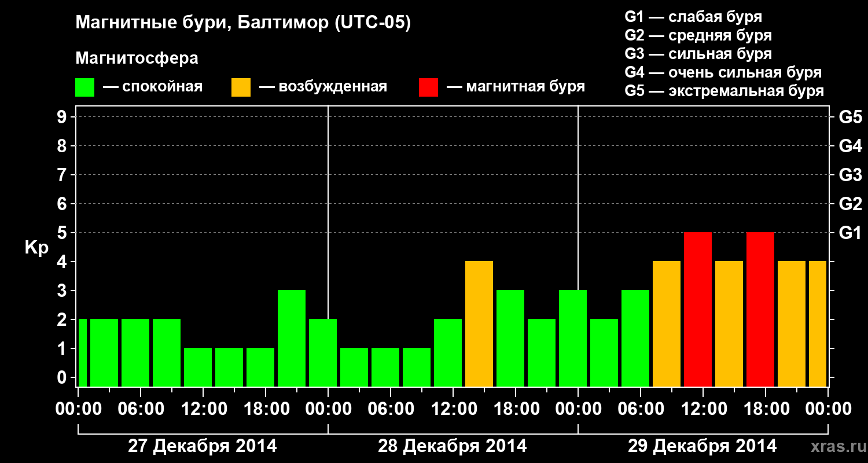Select the chart title 'Магнитные бури, Балтимор (UTC-05)'
868x463 pixels.
tap(243, 24)
